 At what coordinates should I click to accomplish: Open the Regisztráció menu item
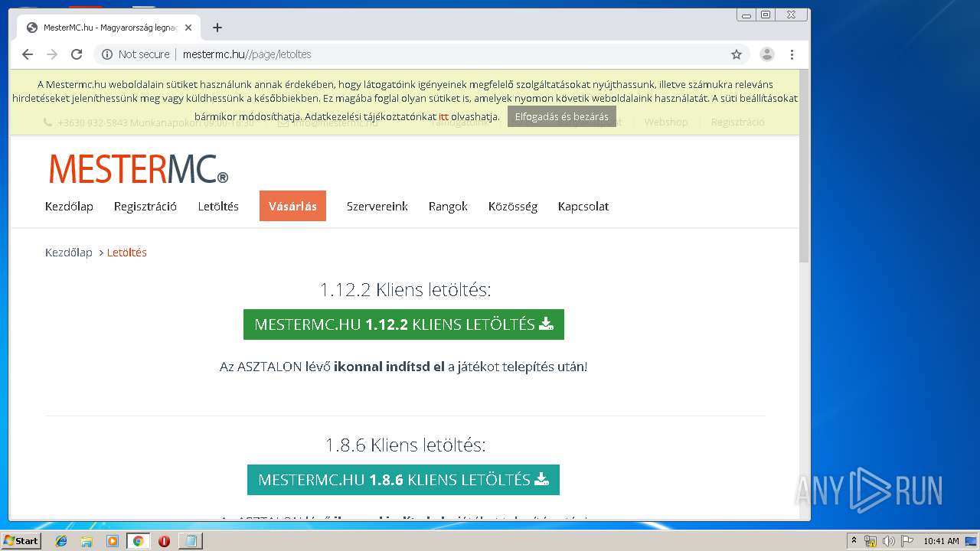[x=145, y=207]
